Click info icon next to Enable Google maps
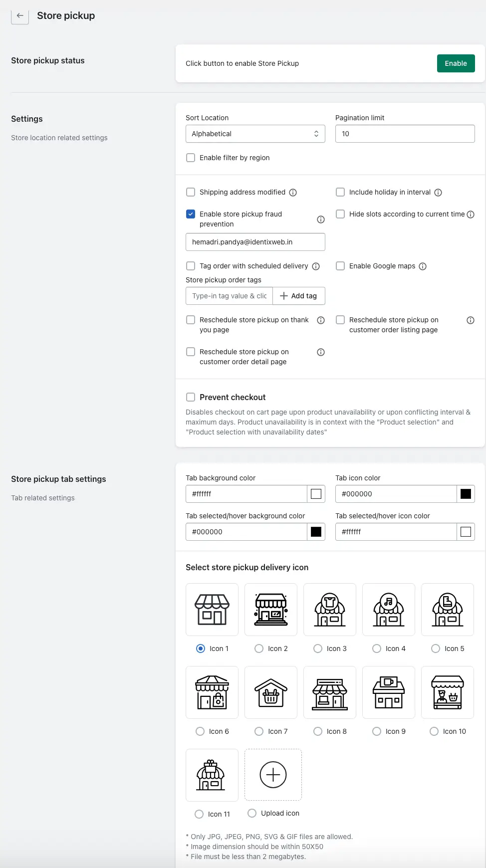This screenshot has height=868, width=486. pos(423,266)
